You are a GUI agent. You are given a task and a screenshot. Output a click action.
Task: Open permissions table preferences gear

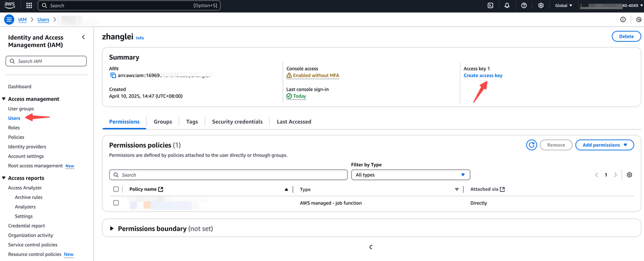click(629, 175)
